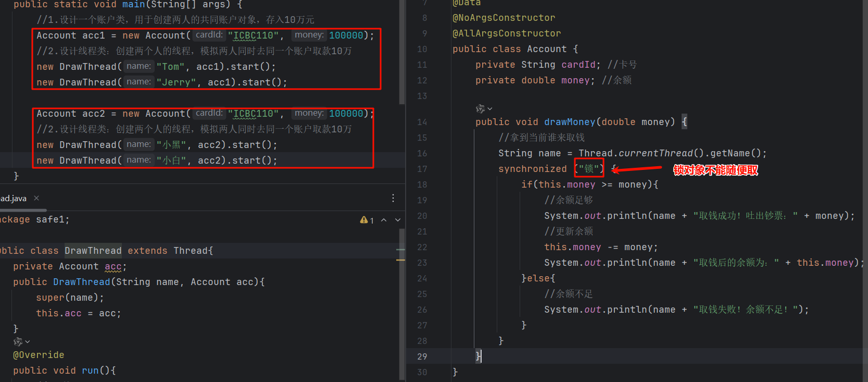Image resolution: width=868 pixels, height=382 pixels.
Task: Click the code vision icon above @Override
Action: (x=18, y=342)
